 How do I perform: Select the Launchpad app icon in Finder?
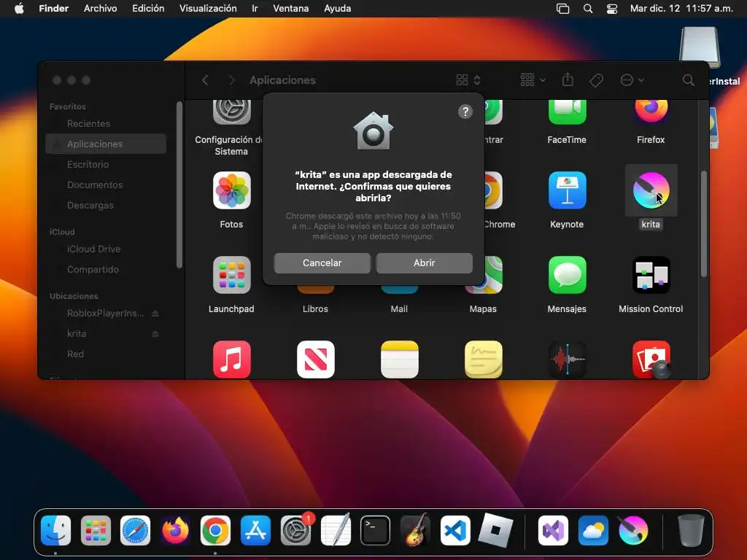tap(231, 275)
